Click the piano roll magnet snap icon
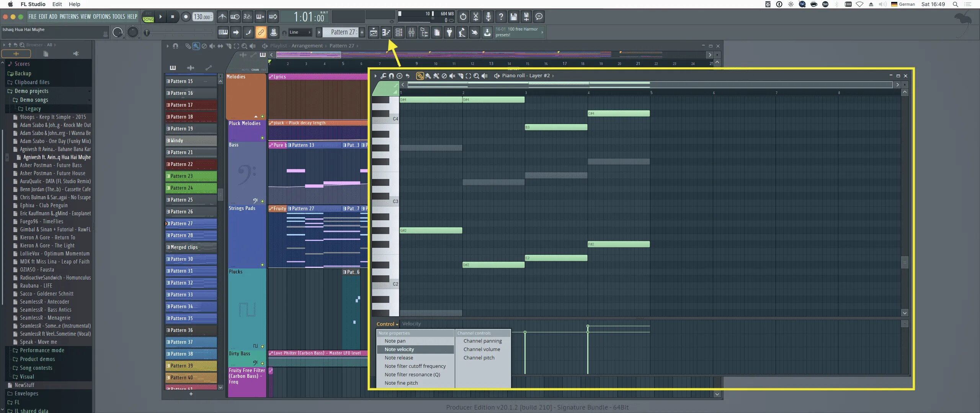Screen dimensions: 980x413 pos(391,76)
